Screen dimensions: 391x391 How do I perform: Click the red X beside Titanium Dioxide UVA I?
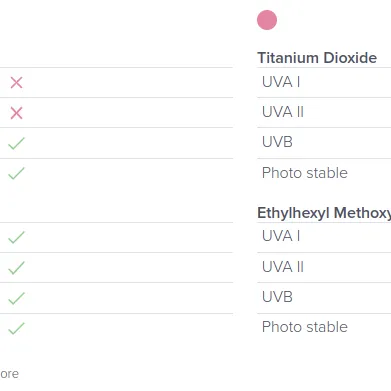click(x=16, y=83)
